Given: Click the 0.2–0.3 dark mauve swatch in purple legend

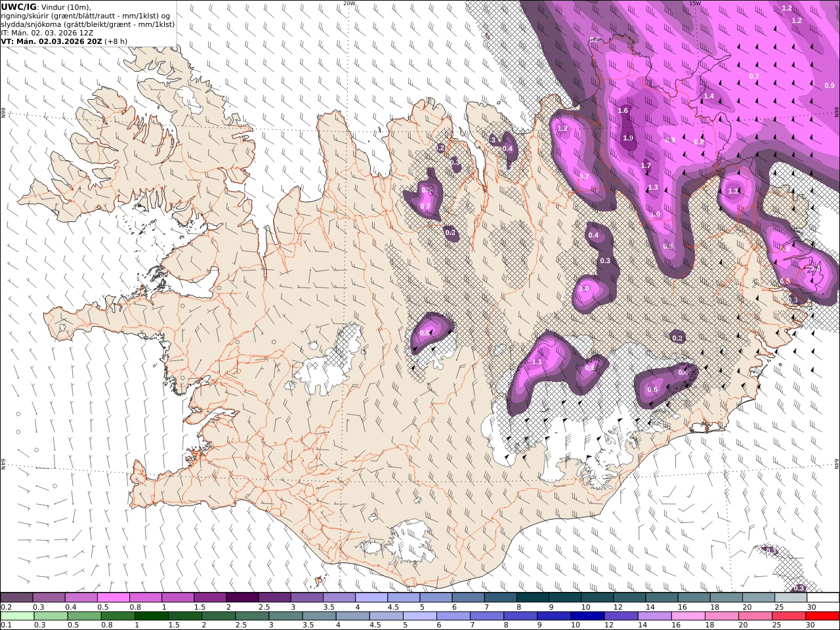Looking at the screenshot, I should point(16,597).
